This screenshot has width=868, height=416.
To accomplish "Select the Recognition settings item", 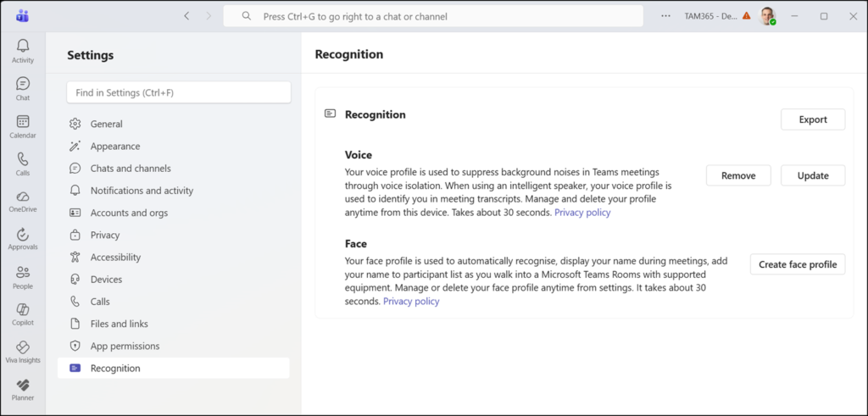I will [173, 368].
